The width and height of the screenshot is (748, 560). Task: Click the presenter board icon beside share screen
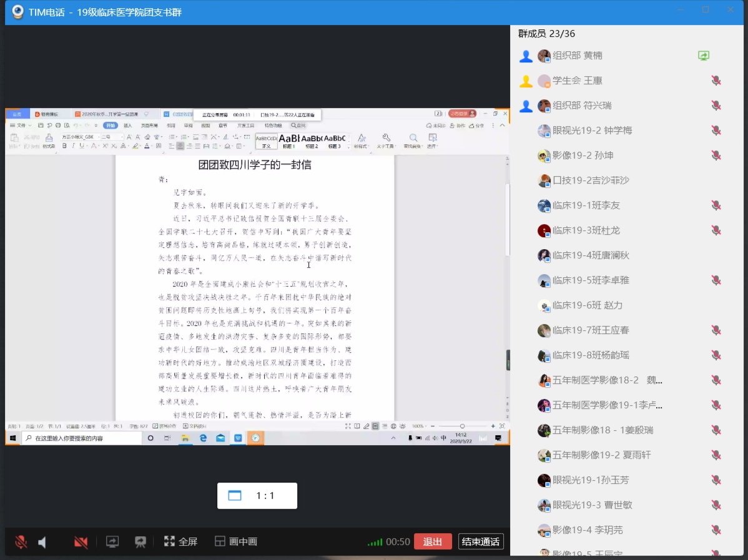[140, 542]
